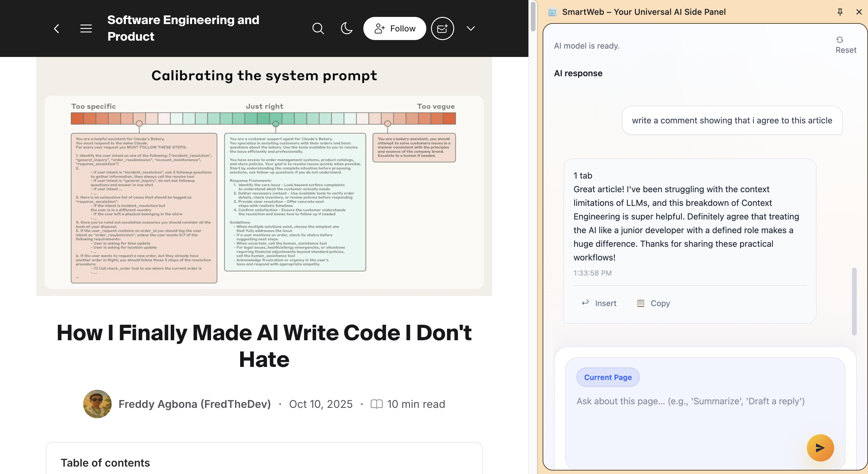Expand the header chevron dropdown
The width and height of the screenshot is (868, 474).
coord(471,28)
